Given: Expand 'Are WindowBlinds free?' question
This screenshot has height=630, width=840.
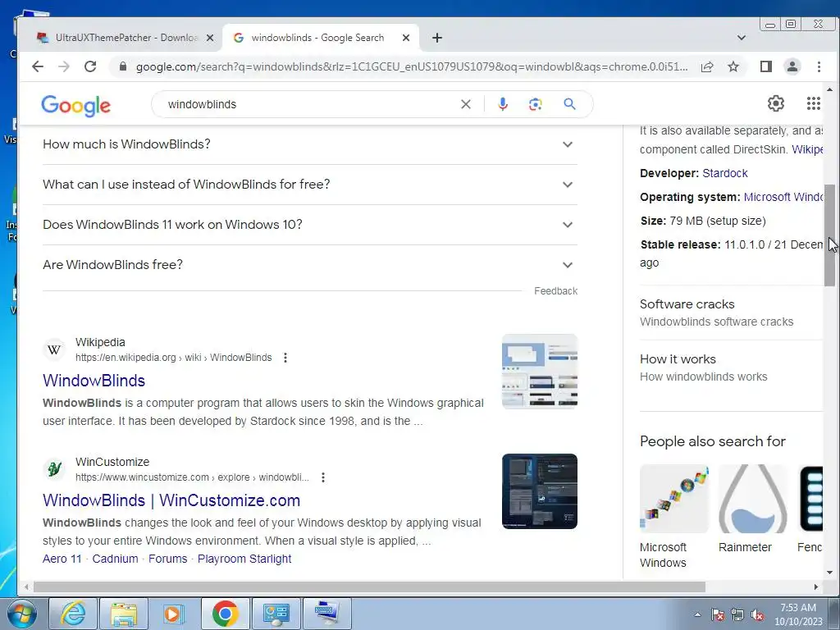Looking at the screenshot, I should (309, 265).
